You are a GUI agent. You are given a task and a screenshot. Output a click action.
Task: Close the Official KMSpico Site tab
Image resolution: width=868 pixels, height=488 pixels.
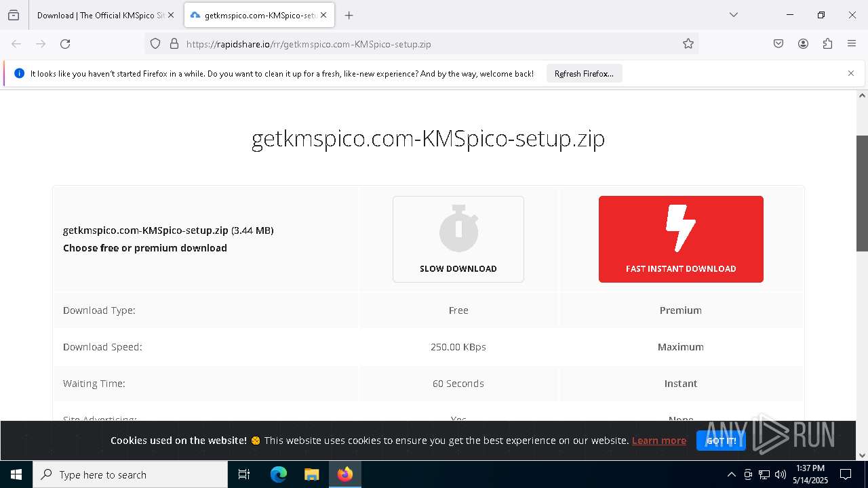[x=171, y=15]
